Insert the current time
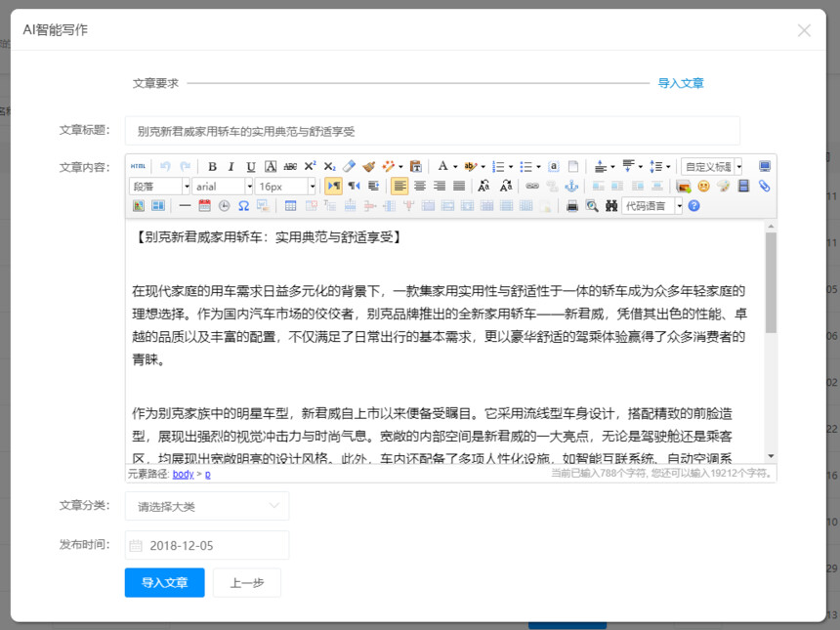Image resolution: width=840 pixels, height=630 pixels. pyautogui.click(x=224, y=206)
